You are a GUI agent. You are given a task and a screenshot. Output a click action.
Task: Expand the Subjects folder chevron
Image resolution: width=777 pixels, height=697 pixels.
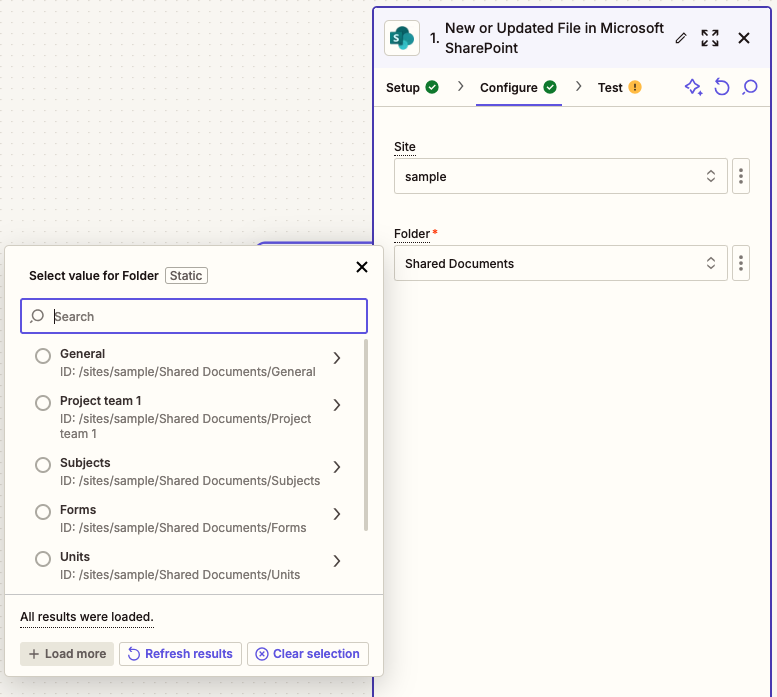(337, 467)
